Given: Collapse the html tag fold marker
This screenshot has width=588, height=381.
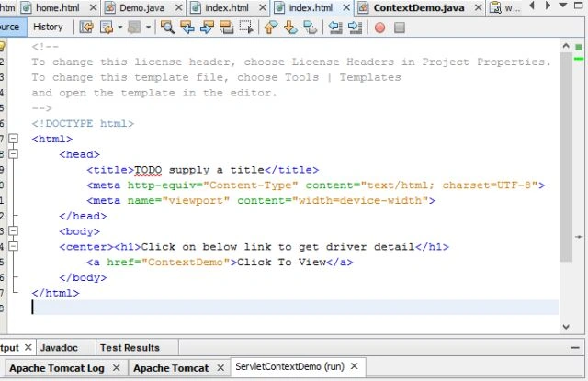Looking at the screenshot, I should tap(13, 139).
